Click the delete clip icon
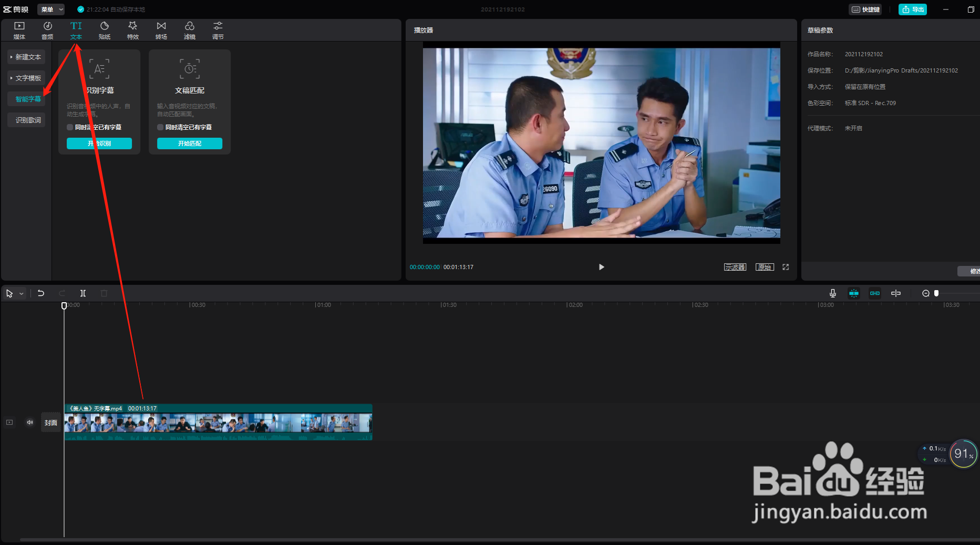 pyautogui.click(x=104, y=293)
